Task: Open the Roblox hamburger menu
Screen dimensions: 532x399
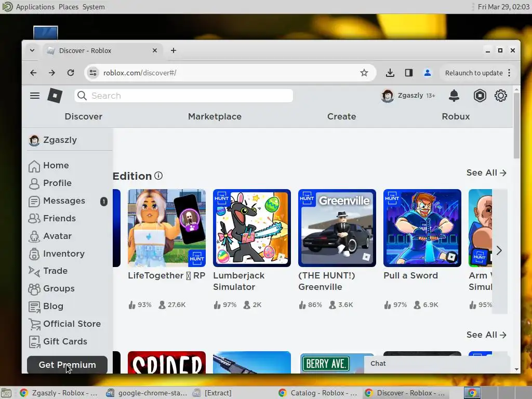Action: coord(35,96)
